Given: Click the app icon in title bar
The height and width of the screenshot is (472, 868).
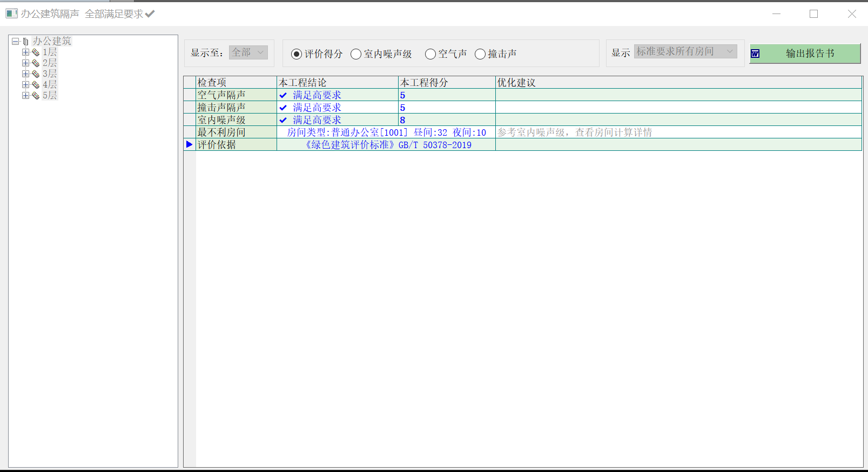Looking at the screenshot, I should [11, 14].
